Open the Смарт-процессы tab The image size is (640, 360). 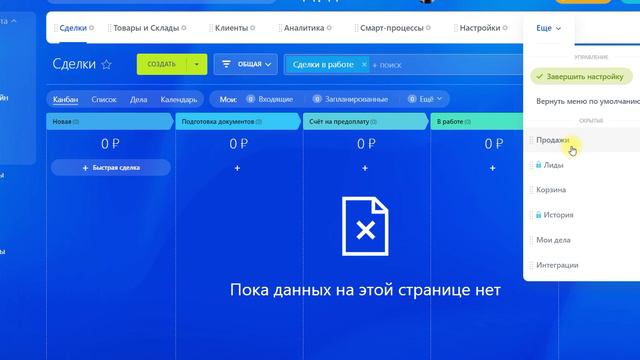point(392,28)
